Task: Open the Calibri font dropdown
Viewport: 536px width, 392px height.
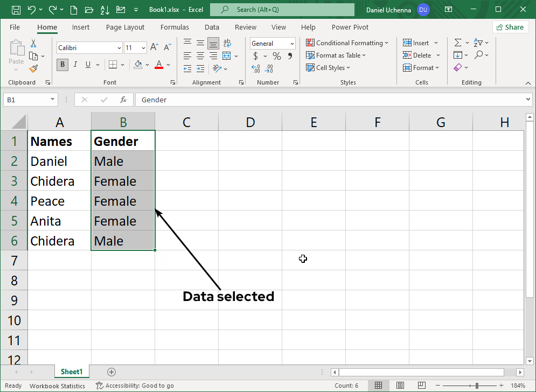Action: 119,47
